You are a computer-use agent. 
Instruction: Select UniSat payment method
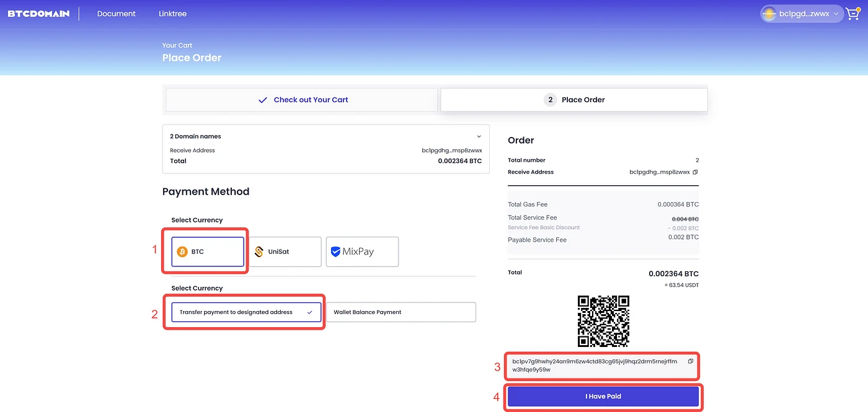point(285,252)
